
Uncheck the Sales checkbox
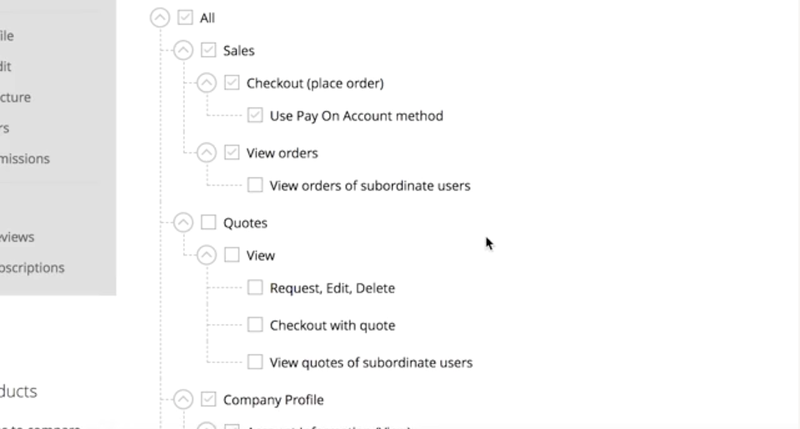(208, 49)
